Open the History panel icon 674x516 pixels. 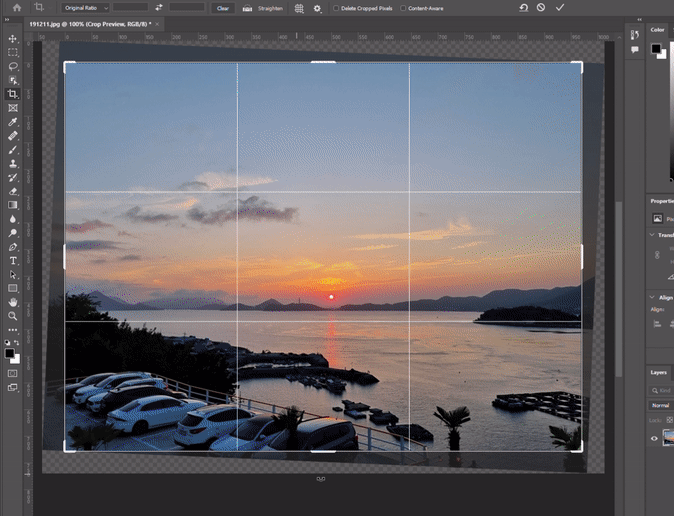pos(635,35)
